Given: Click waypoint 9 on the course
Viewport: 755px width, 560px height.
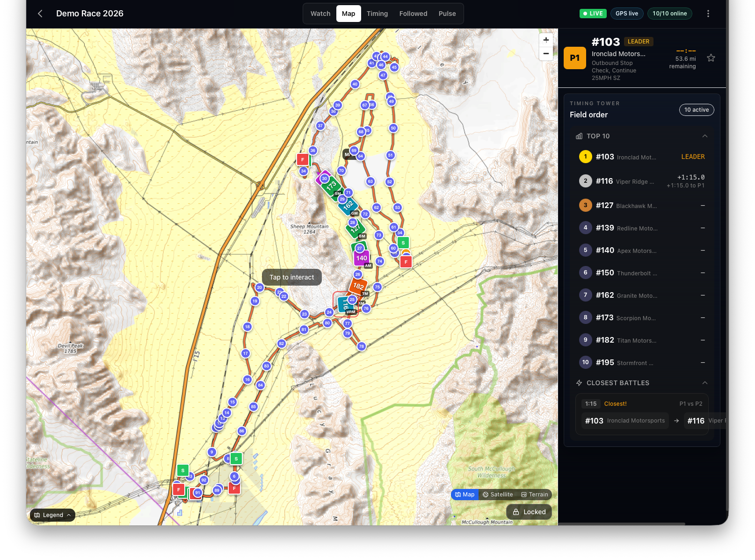Looking at the screenshot, I should pyautogui.click(x=212, y=452).
